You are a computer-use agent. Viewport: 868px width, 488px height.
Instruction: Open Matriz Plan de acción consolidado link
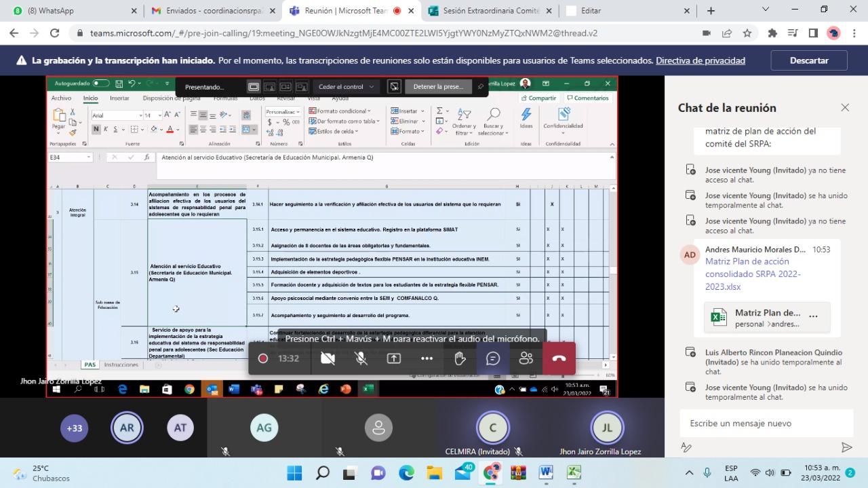pyautogui.click(x=753, y=274)
